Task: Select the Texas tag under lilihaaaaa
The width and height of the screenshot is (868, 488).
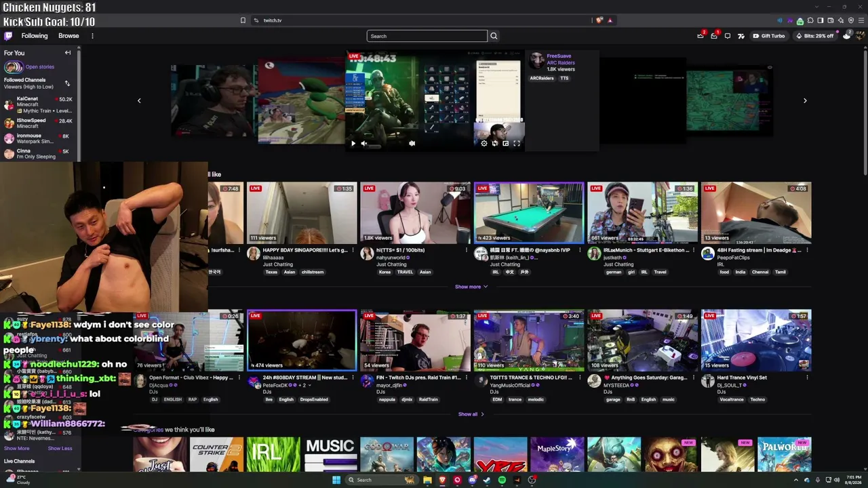Action: tap(271, 272)
